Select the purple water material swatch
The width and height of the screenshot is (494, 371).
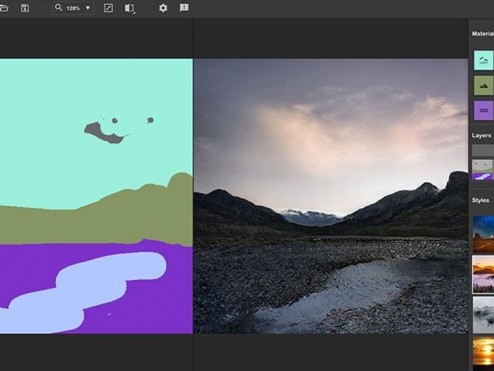point(483,110)
